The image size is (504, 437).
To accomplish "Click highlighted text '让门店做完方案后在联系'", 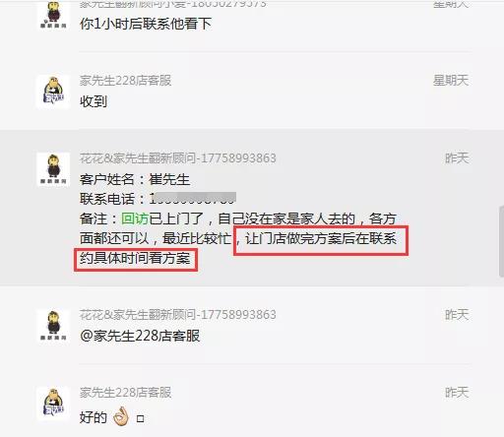I will pyautogui.click(x=321, y=238).
